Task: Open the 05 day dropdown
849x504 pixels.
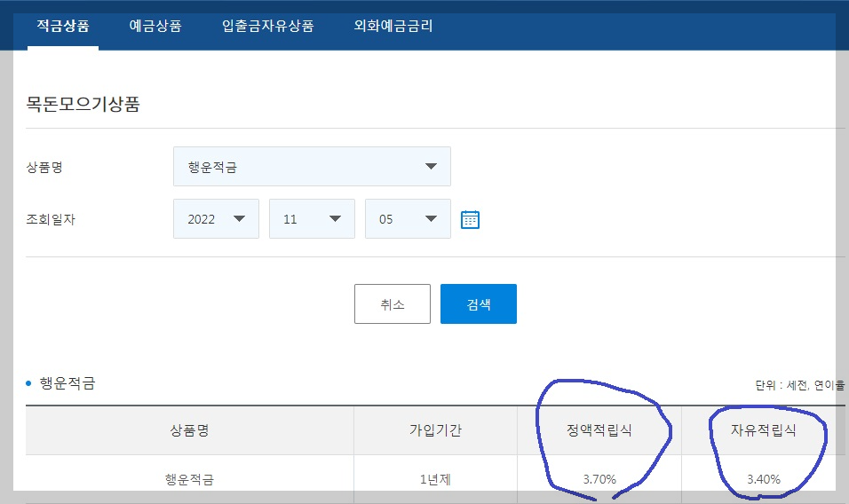Action: 408,219
